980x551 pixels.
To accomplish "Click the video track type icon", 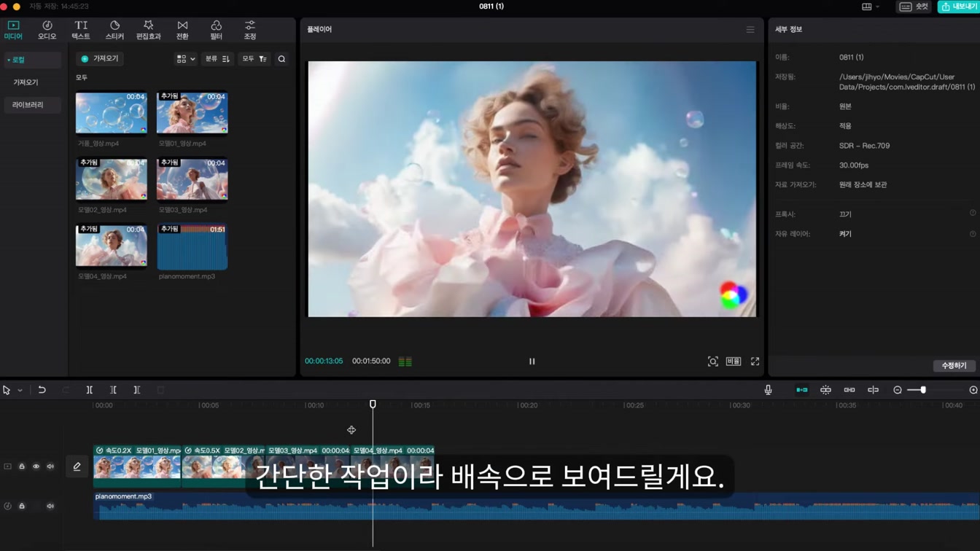I will click(7, 466).
